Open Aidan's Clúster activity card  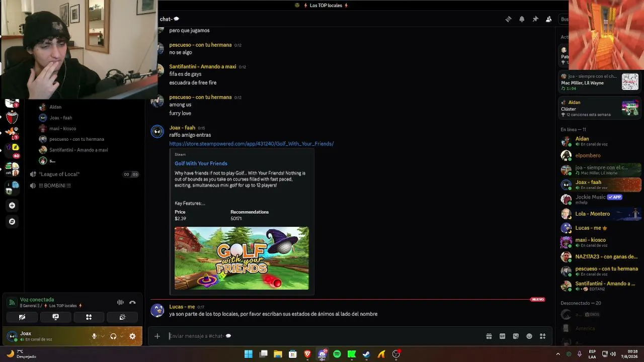click(x=600, y=108)
